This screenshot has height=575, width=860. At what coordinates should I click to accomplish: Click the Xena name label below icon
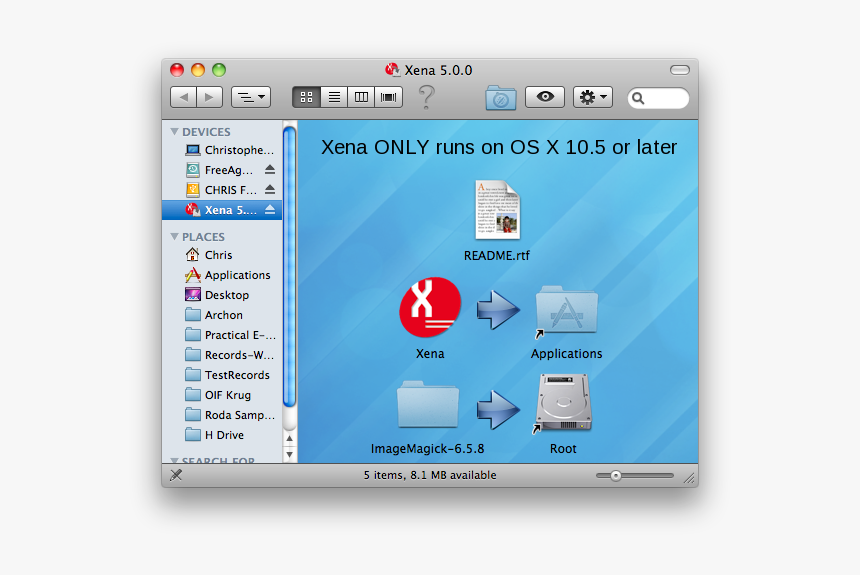(430, 354)
